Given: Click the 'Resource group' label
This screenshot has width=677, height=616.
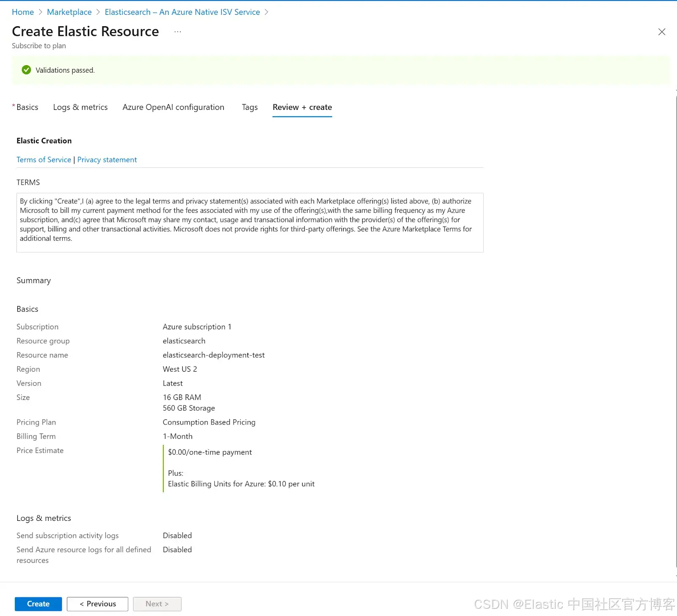Looking at the screenshot, I should tap(43, 341).
